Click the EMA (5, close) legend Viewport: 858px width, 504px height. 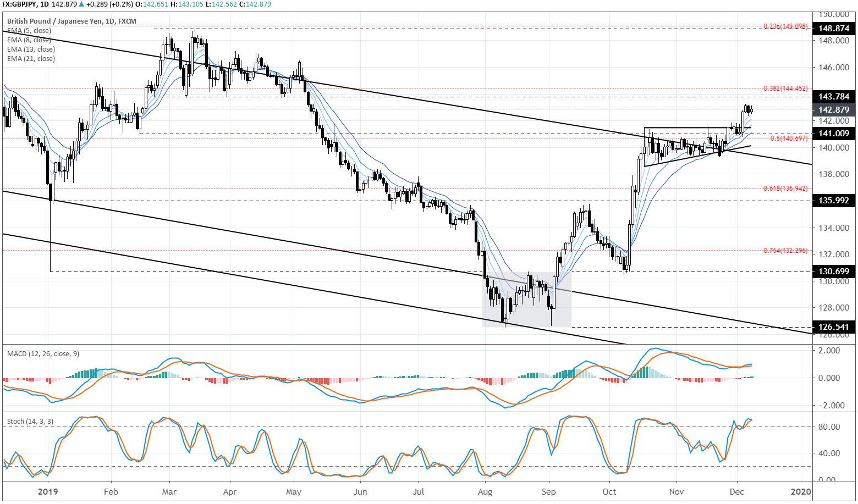tap(29, 31)
